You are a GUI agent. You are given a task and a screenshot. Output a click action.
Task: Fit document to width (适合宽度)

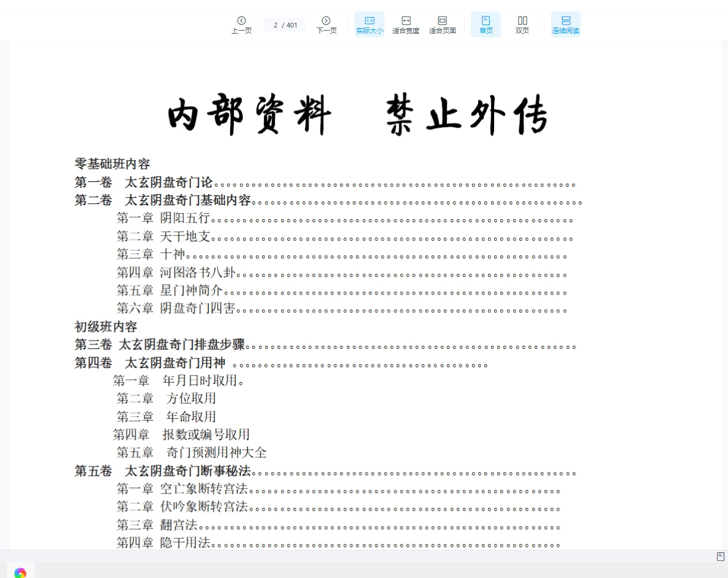[x=406, y=24]
